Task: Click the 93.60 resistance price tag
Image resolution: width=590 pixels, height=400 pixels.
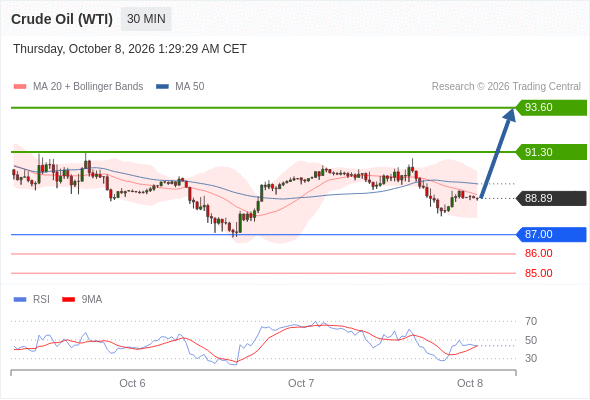Action: (551, 108)
